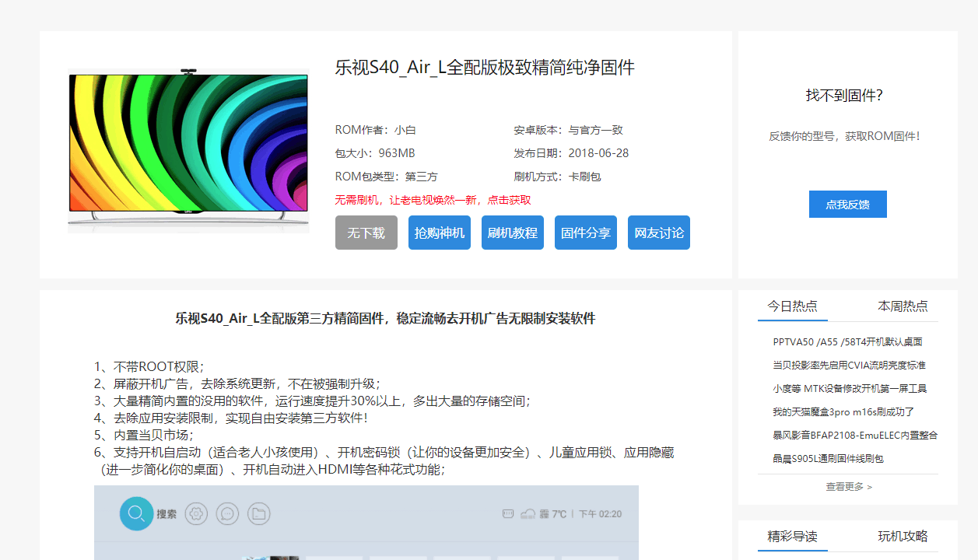Open 我的天猫魔盒3pro m16s刷成功了 link
978x560 pixels.
(843, 411)
